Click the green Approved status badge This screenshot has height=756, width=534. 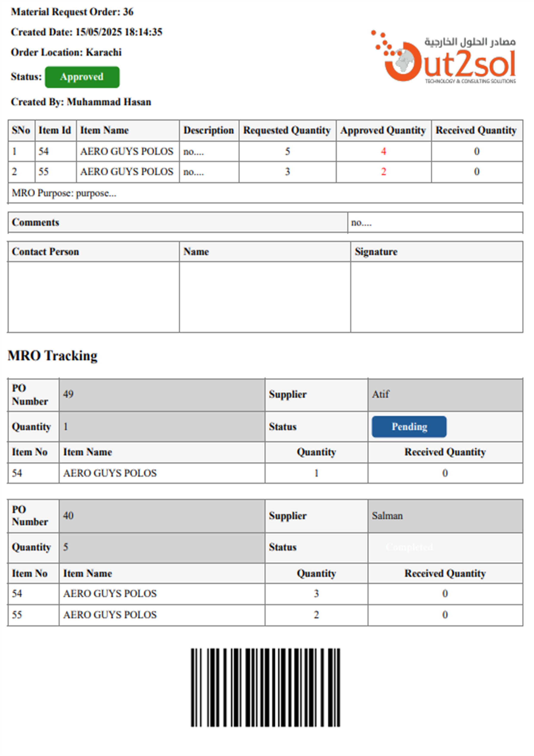(82, 77)
